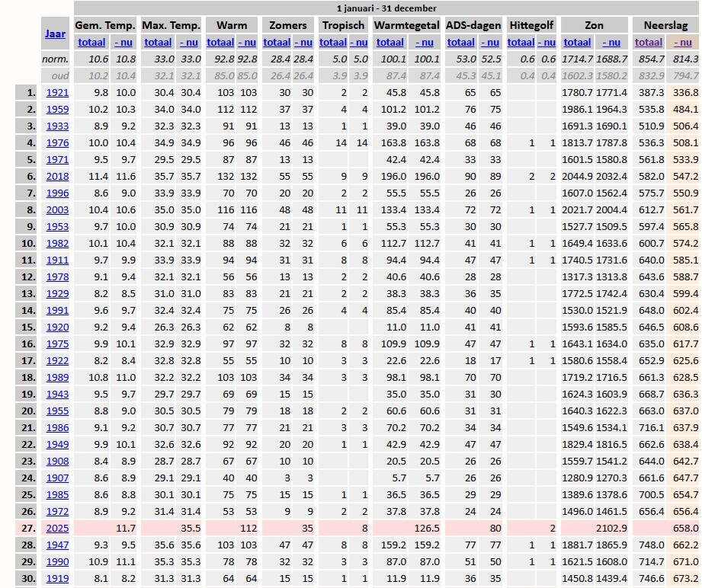Sort by totaal under Gem. Temp.
Viewport: 702px width, 588px height.
click(x=91, y=42)
